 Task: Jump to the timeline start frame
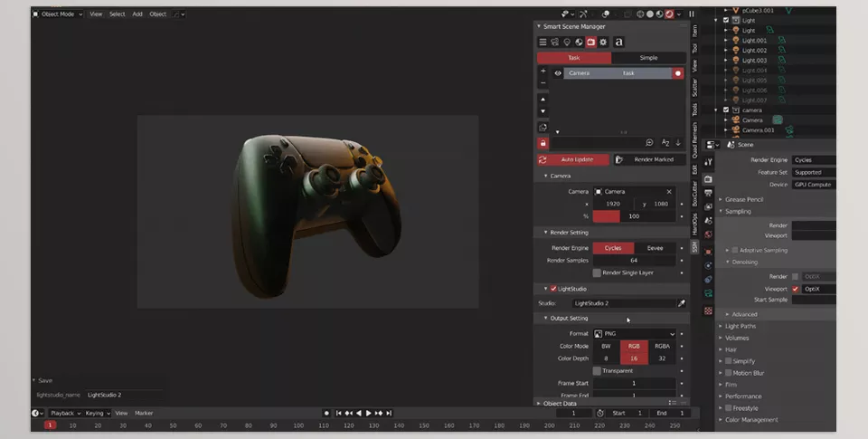click(339, 413)
